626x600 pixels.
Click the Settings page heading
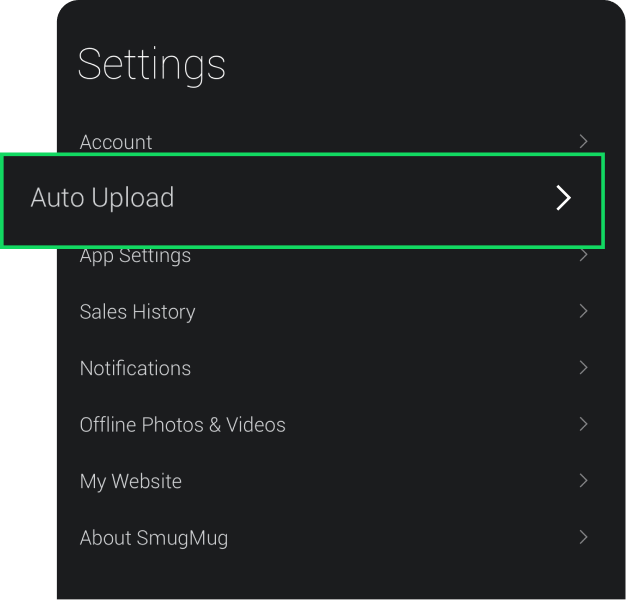point(151,65)
